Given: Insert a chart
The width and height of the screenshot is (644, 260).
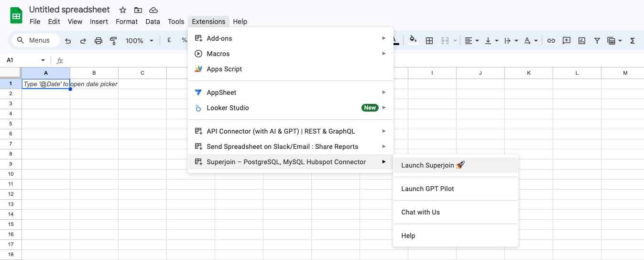Looking at the screenshot, I should coord(582,41).
